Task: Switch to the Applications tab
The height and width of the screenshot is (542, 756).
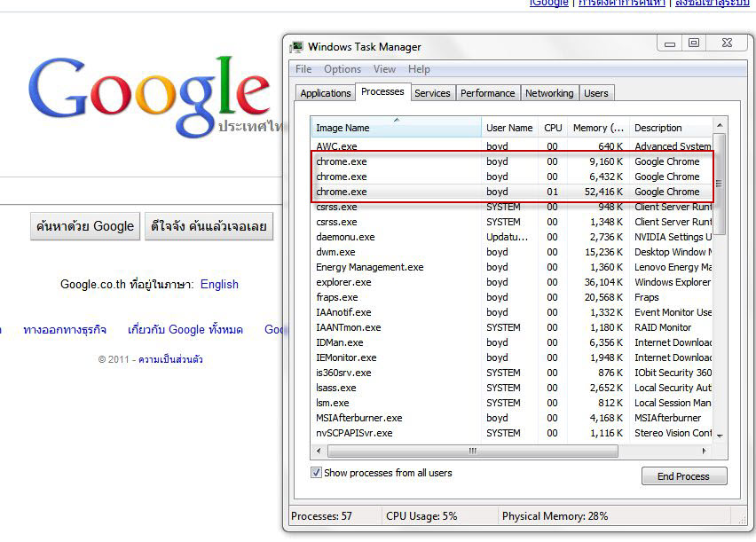Action: (x=326, y=93)
